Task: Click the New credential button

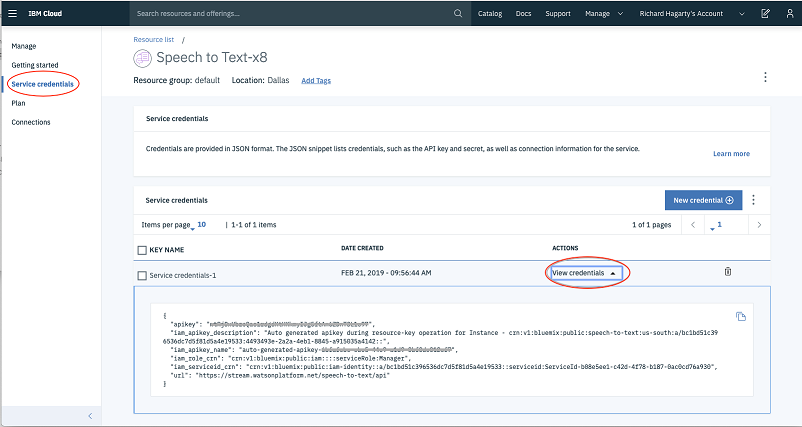Action: coord(703,200)
